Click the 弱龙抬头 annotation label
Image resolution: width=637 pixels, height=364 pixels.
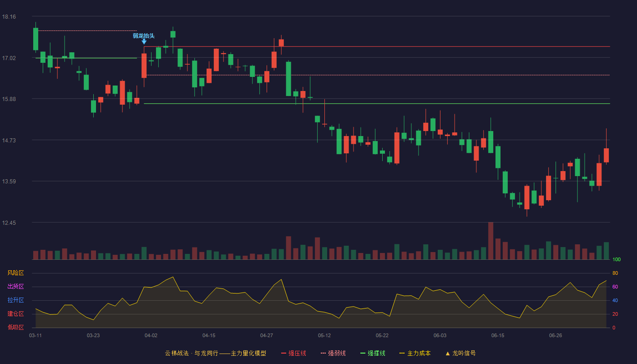[144, 35]
